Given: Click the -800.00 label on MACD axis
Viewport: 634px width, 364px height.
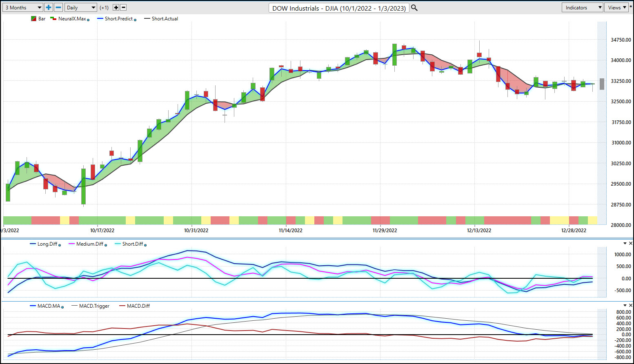Looking at the screenshot, I should [x=623, y=357].
